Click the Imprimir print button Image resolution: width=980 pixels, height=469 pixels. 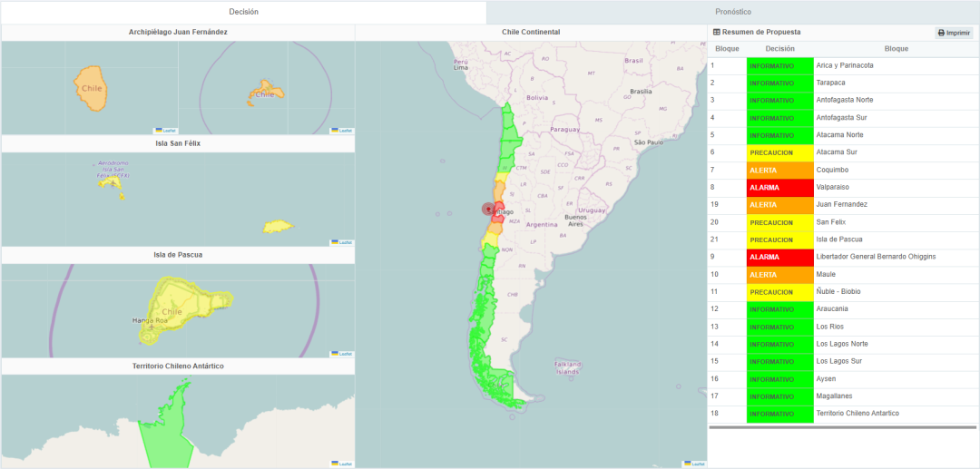tap(954, 33)
